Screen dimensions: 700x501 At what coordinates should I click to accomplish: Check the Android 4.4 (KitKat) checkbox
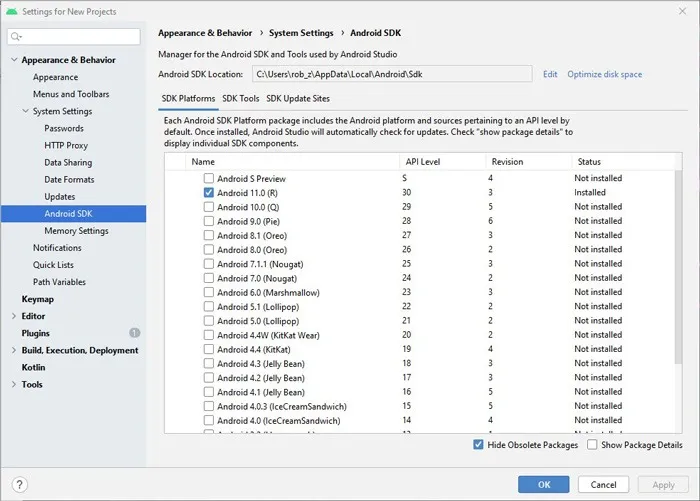point(208,349)
